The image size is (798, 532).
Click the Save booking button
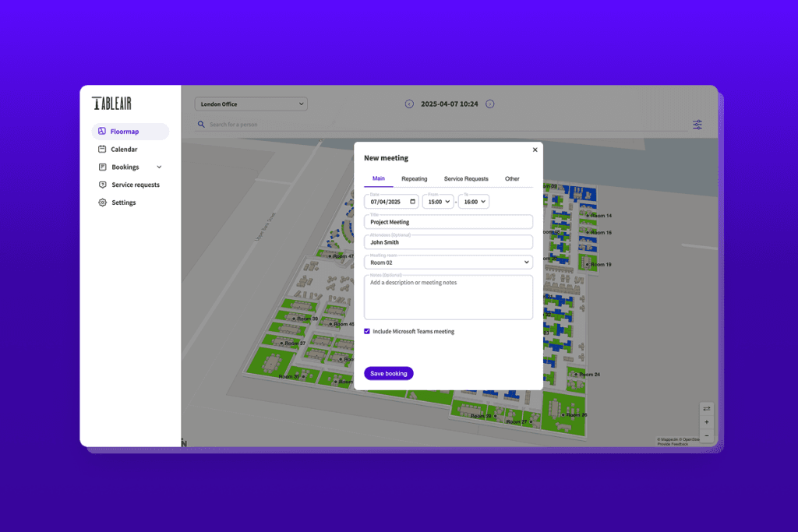(x=388, y=374)
